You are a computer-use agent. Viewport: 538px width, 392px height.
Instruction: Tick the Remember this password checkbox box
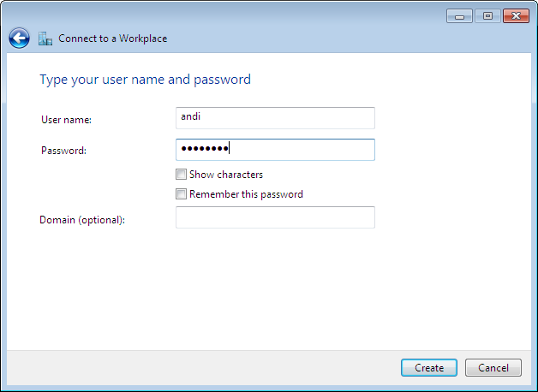pos(181,194)
